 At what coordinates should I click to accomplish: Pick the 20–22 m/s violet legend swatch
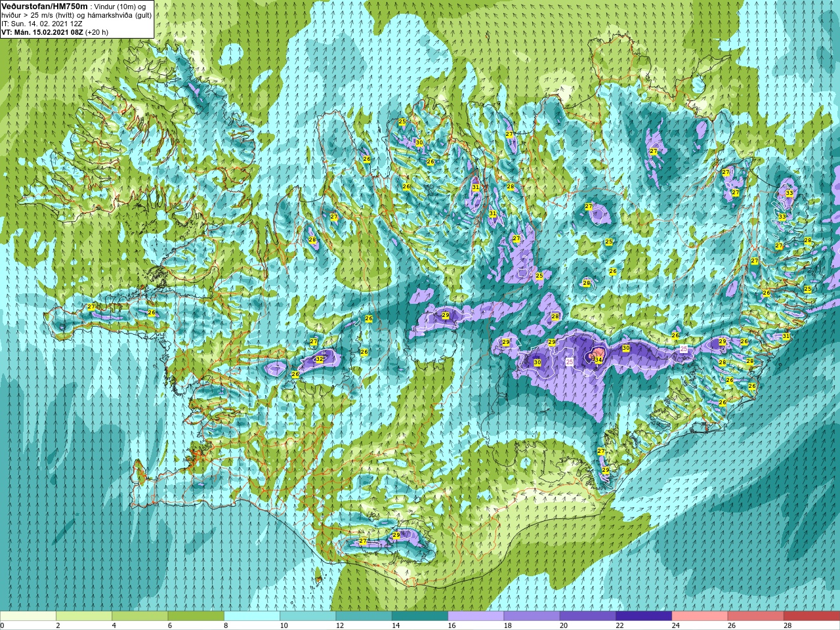(588, 616)
